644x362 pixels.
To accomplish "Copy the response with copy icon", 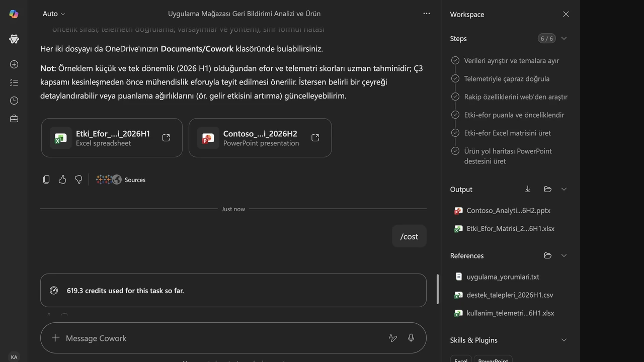I will (x=46, y=179).
